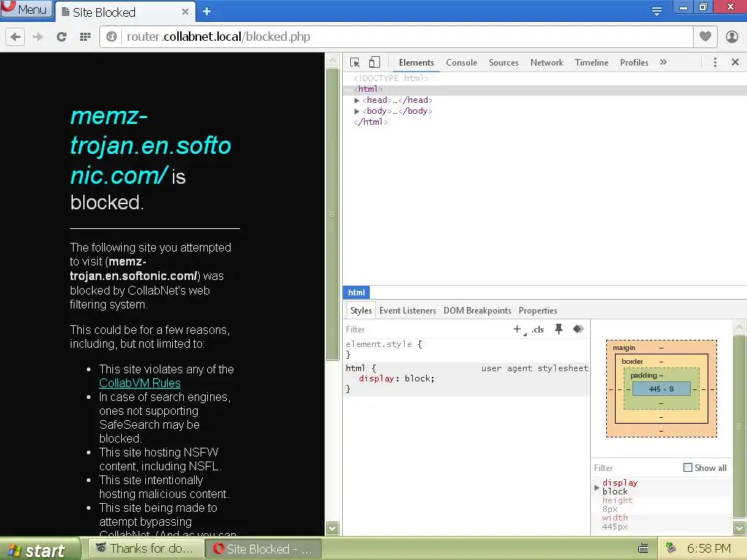Image resolution: width=747 pixels, height=560 pixels.
Task: Open the user account icon
Action: click(x=732, y=36)
